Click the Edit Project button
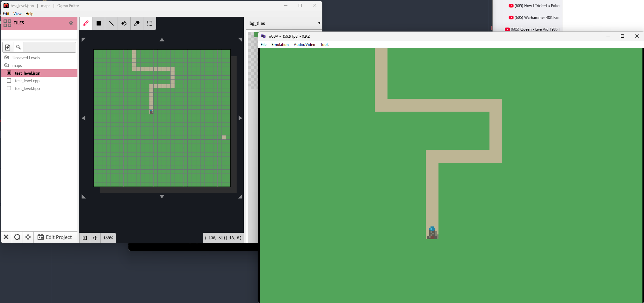This screenshot has height=303, width=644. [x=55, y=237]
